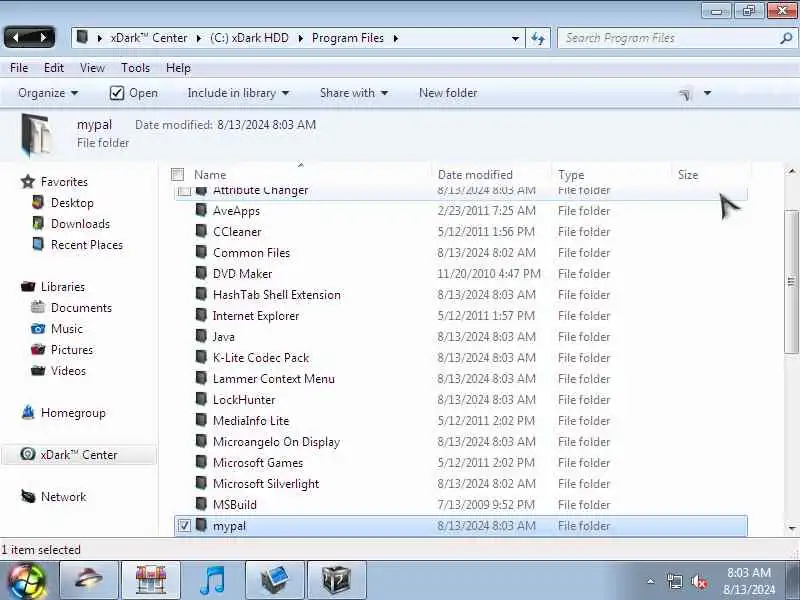Open the Organize dropdown
The height and width of the screenshot is (600, 800).
click(x=48, y=93)
